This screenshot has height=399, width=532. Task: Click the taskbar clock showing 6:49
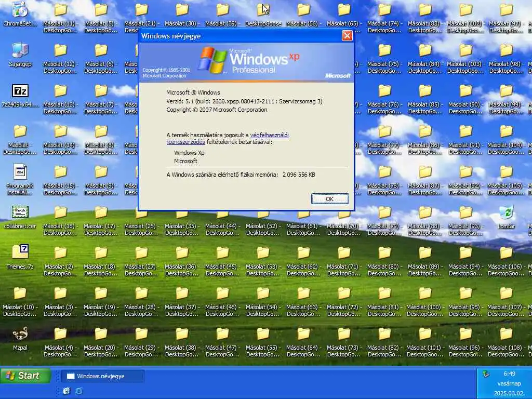(509, 374)
